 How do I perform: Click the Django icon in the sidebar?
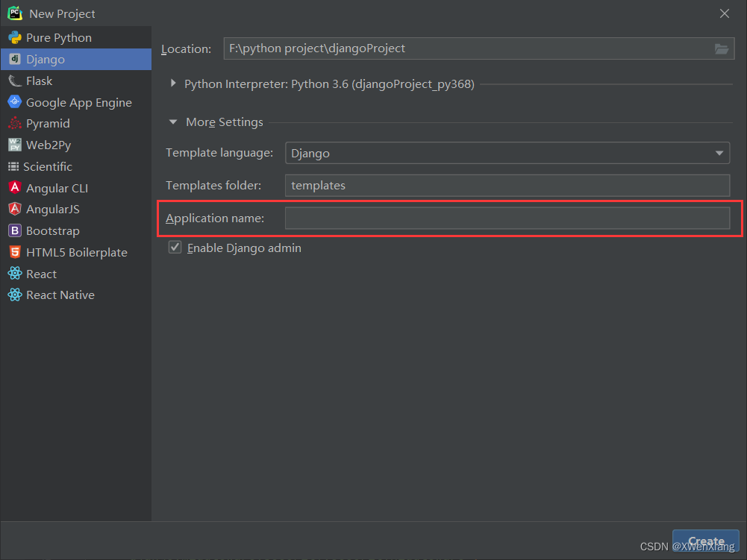click(x=16, y=59)
